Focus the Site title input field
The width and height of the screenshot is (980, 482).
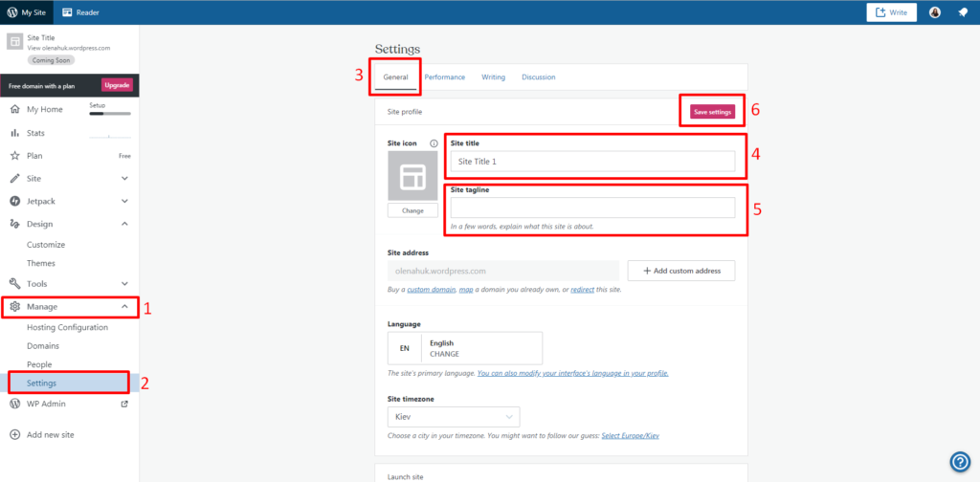pyautogui.click(x=592, y=161)
